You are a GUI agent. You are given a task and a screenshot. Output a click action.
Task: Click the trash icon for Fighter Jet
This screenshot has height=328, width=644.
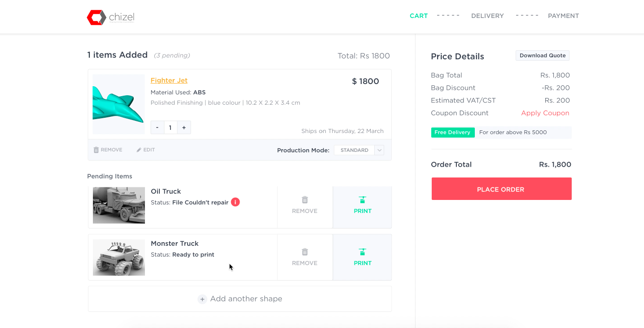[96, 150]
